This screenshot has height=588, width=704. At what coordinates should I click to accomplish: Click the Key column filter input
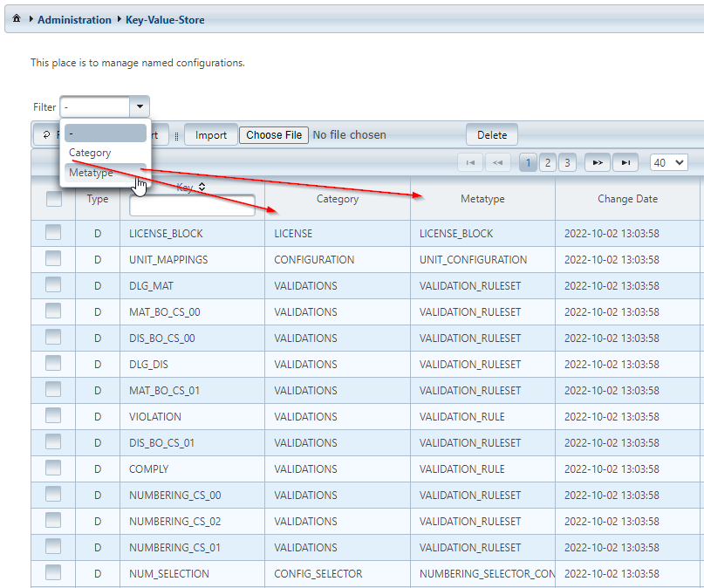(x=192, y=206)
